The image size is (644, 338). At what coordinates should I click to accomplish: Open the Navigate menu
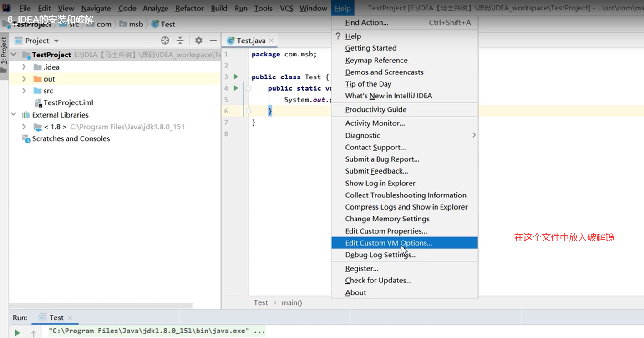tap(97, 8)
